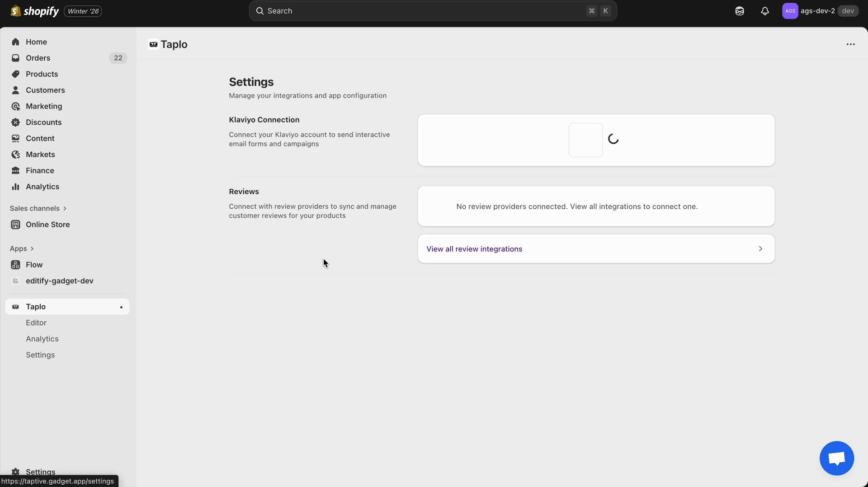Viewport: 868px width, 487px height.
Task: Open the more options menu for Taplo
Action: coord(850,44)
